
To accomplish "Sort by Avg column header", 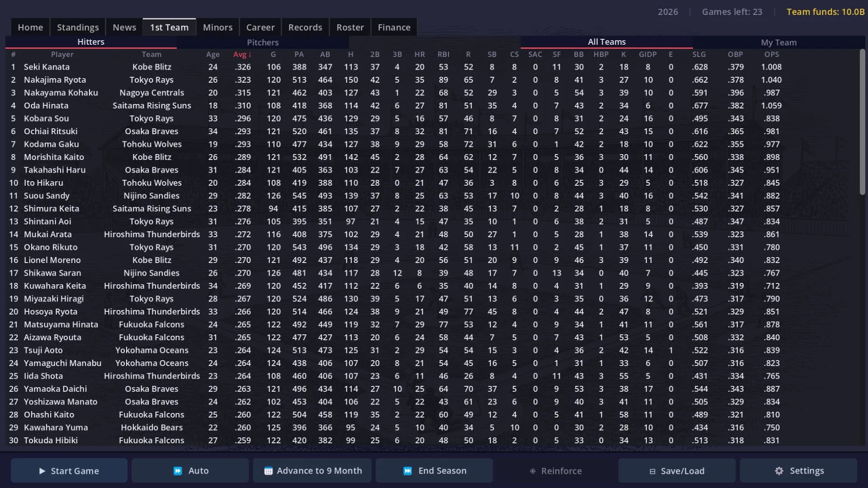I will coord(242,54).
